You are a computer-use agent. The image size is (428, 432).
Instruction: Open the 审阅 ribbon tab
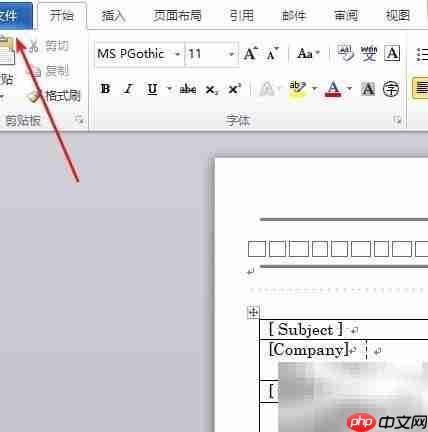(x=346, y=16)
